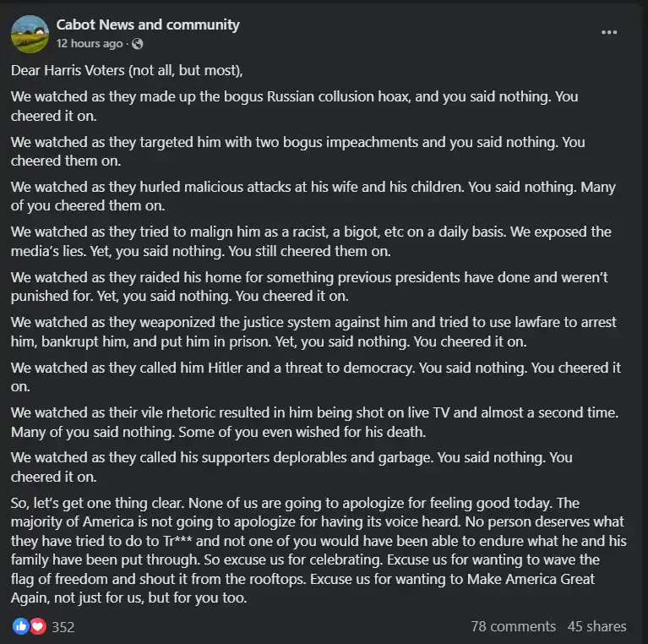Viewport: 648px width, 644px height.
Task: Click the paragraph about weaponized justice system
Action: point(313,331)
